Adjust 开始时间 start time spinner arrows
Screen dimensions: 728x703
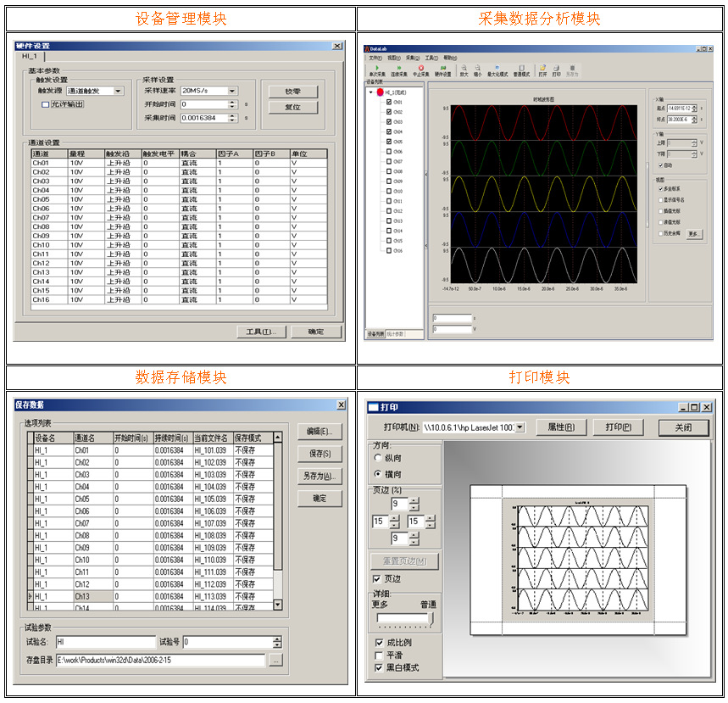click(233, 104)
